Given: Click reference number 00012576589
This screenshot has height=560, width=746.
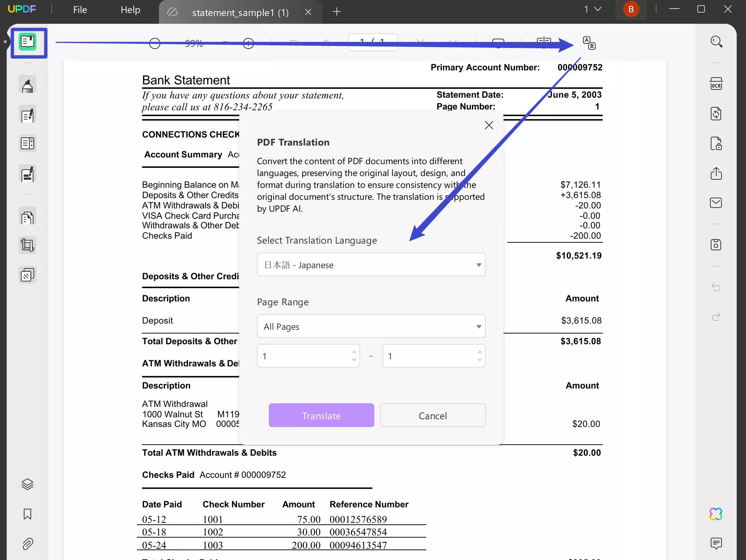Looking at the screenshot, I should click(x=358, y=520).
